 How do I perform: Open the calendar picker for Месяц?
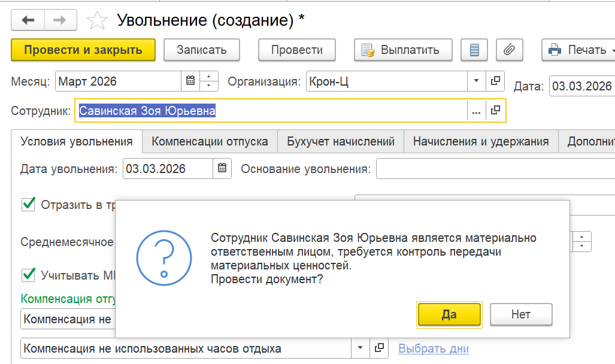click(190, 81)
